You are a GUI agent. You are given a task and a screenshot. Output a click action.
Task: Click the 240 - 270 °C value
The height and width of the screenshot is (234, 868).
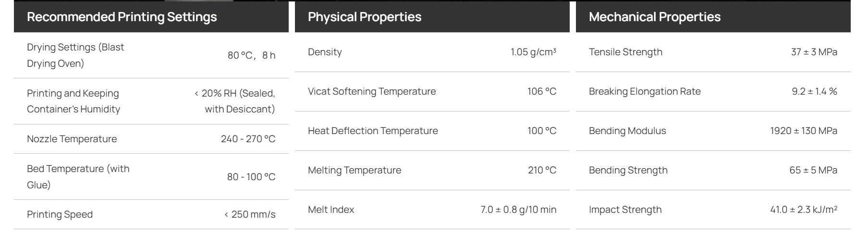coord(248,139)
